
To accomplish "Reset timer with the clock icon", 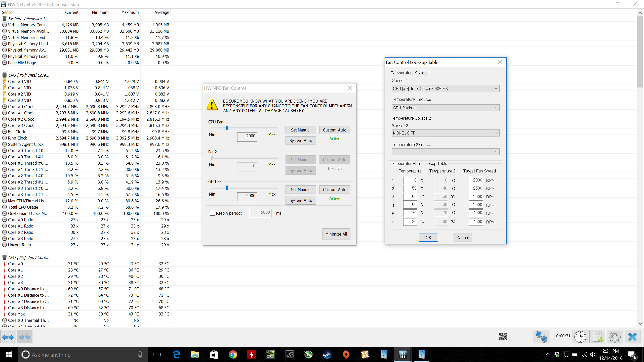I will coord(580,337).
